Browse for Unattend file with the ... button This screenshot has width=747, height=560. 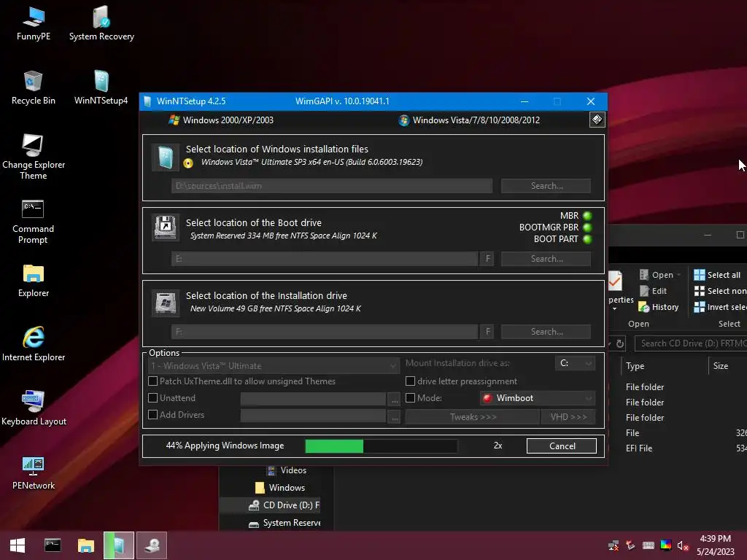point(395,399)
